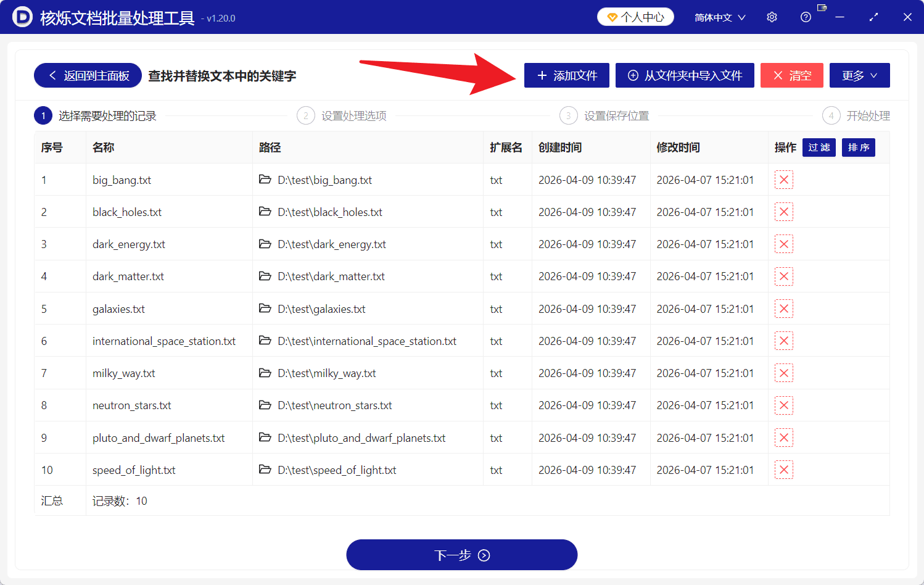Image resolution: width=924 pixels, height=585 pixels.
Task: Open the settings gear icon
Action: (x=772, y=17)
